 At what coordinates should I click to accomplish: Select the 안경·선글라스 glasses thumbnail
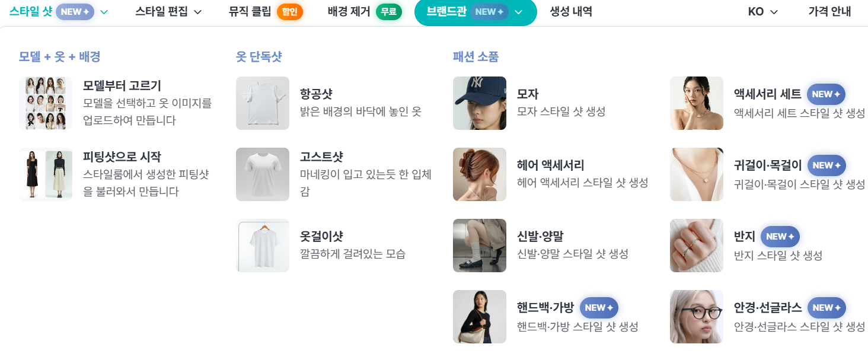tap(697, 317)
